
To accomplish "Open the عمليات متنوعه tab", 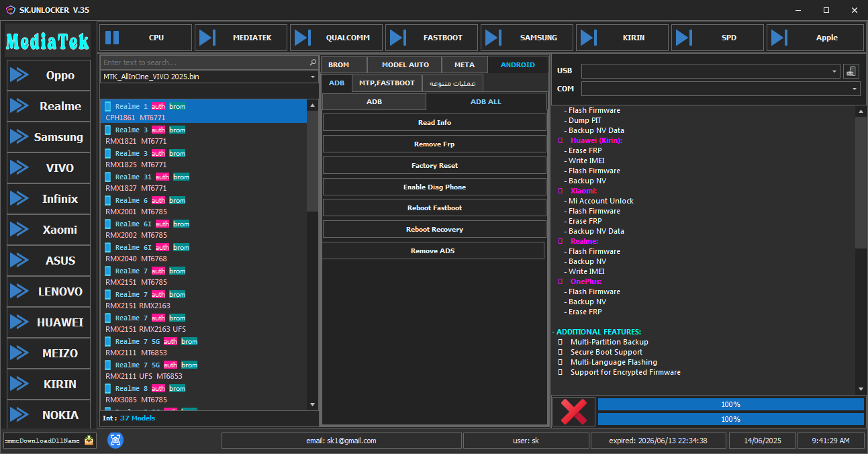I will (452, 83).
